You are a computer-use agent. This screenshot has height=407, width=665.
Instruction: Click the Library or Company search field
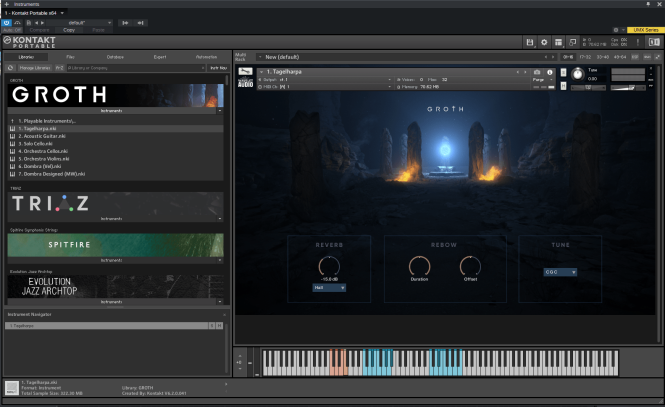(136, 68)
